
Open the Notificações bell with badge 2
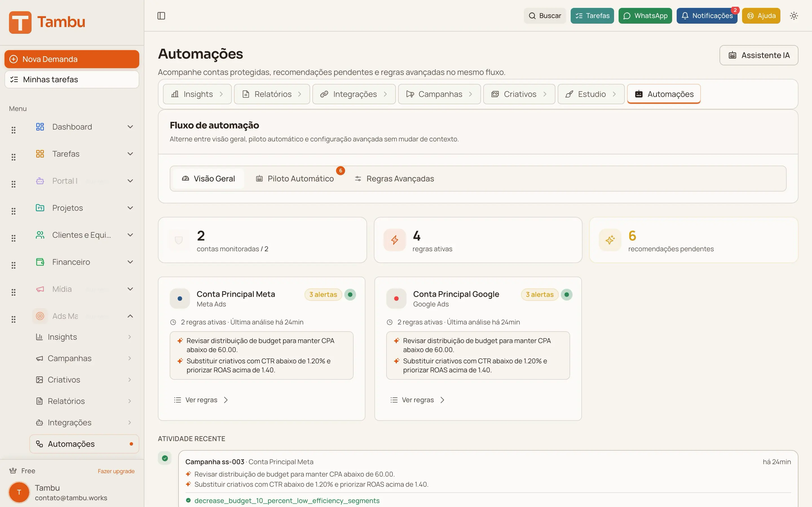pos(707,15)
